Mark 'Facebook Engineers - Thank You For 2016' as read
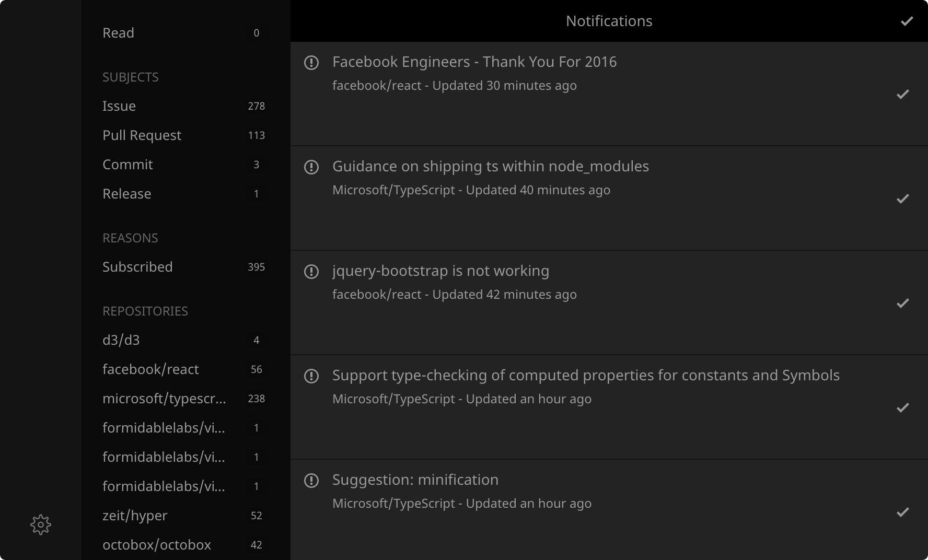The image size is (928, 560). (x=903, y=94)
